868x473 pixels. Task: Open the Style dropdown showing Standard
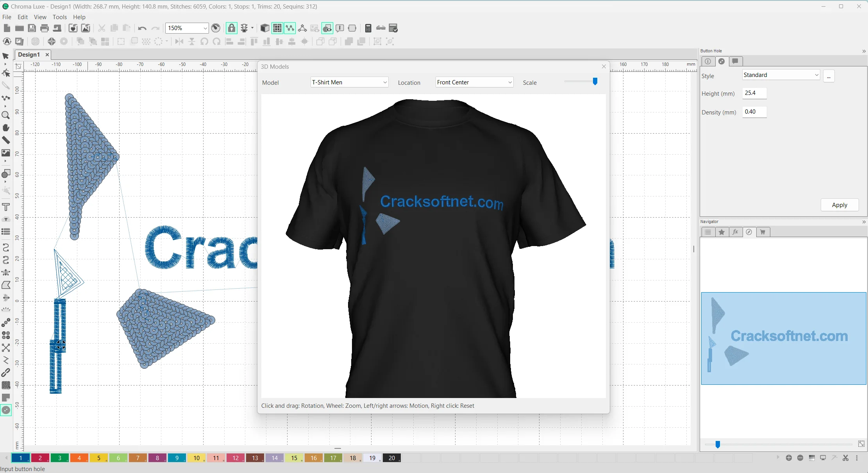[781, 75]
